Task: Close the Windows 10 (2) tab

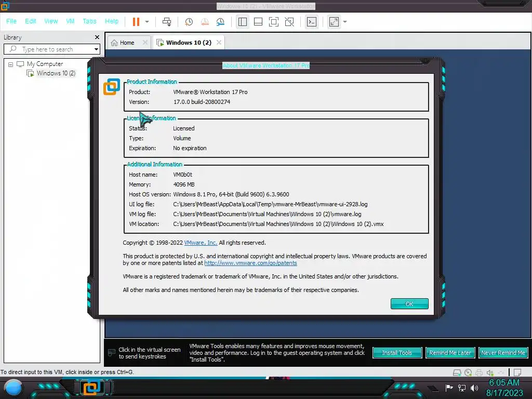Action: (219, 43)
